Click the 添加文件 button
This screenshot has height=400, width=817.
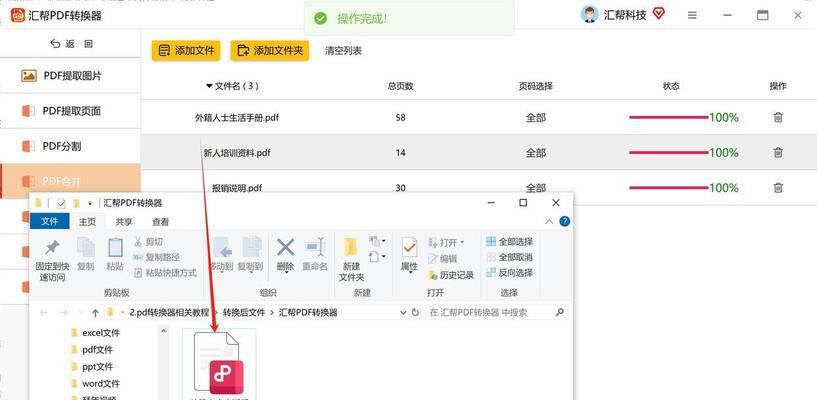coord(186,51)
